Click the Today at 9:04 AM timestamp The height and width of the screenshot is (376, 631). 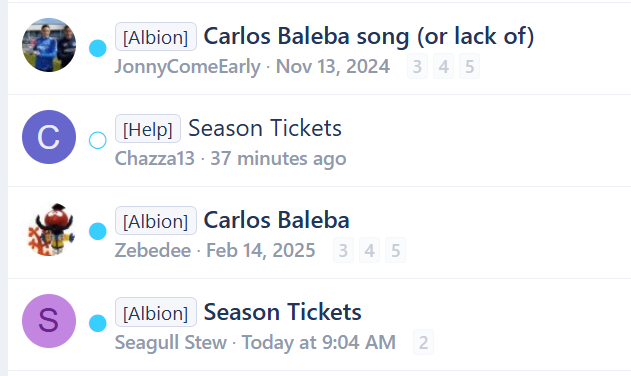click(319, 343)
